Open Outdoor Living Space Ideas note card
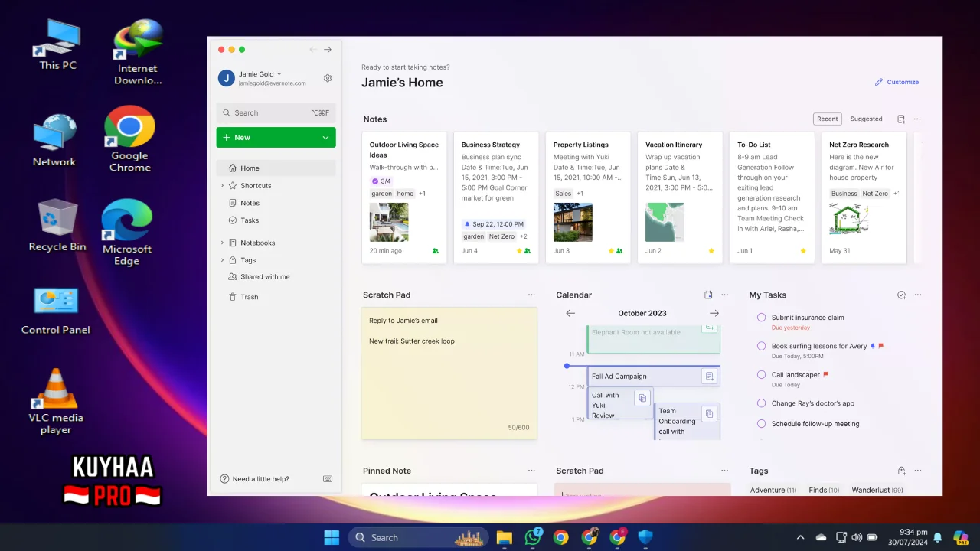This screenshot has height=551, width=980. pos(404,198)
